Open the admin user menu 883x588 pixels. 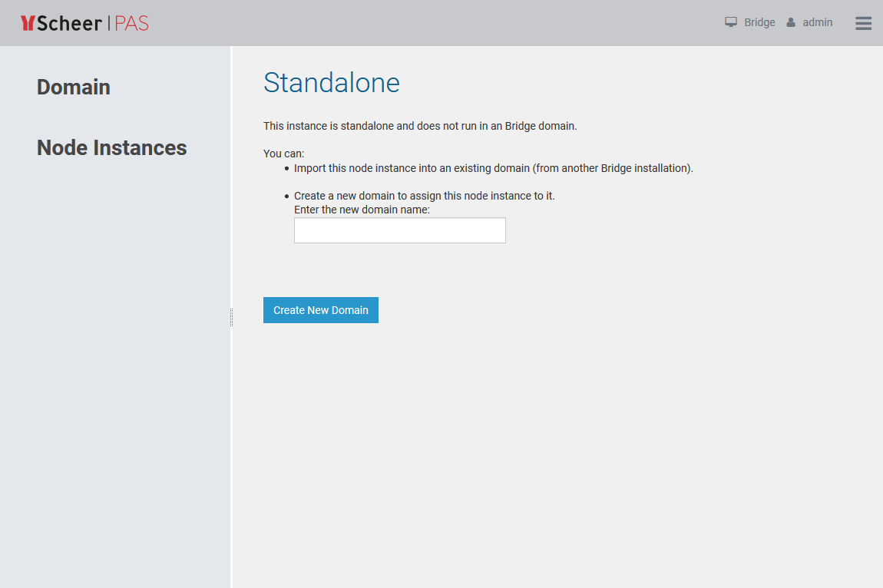[x=818, y=23]
